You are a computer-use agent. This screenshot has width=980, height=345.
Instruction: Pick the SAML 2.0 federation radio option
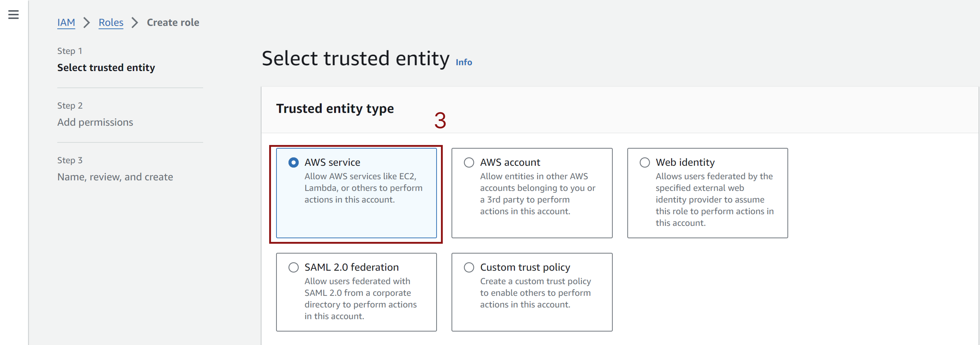tap(293, 267)
